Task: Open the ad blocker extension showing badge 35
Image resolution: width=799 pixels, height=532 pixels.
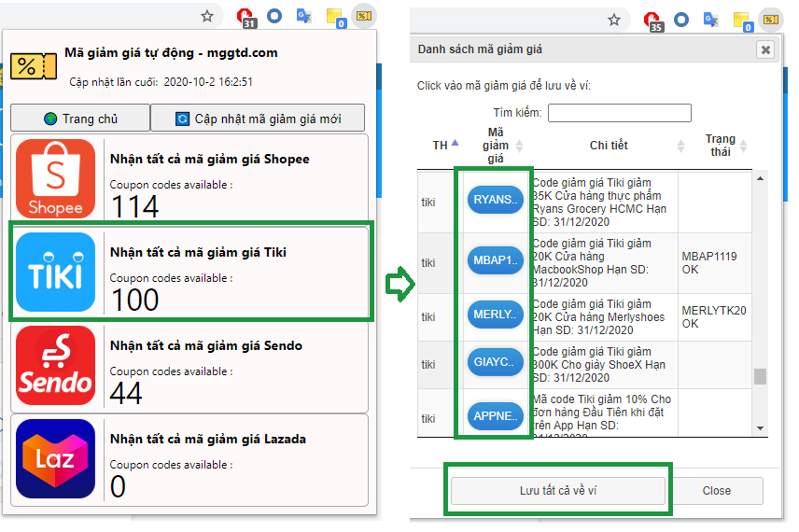Action: (652, 21)
